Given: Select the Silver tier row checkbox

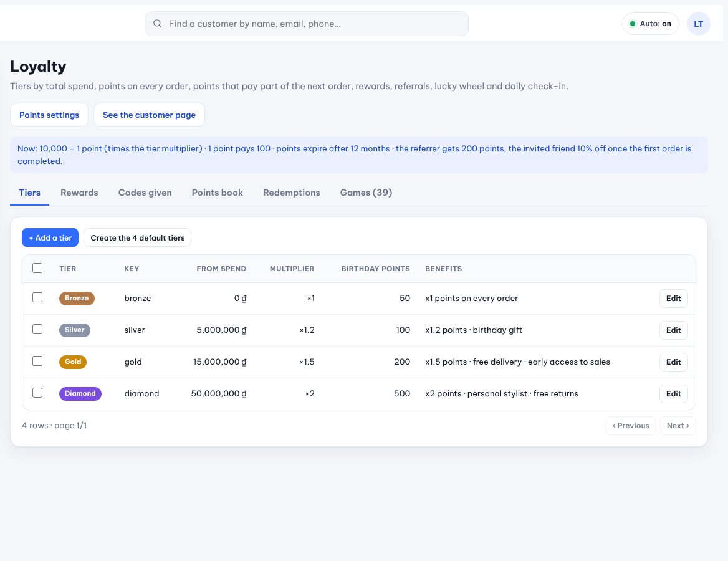Looking at the screenshot, I should pyautogui.click(x=37, y=329).
